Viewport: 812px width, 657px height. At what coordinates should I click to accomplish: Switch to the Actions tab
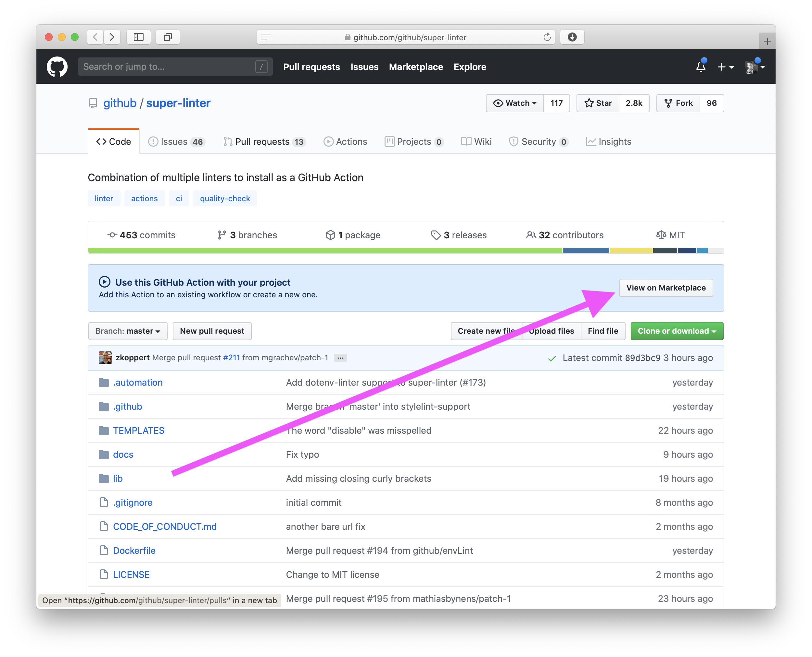[345, 142]
